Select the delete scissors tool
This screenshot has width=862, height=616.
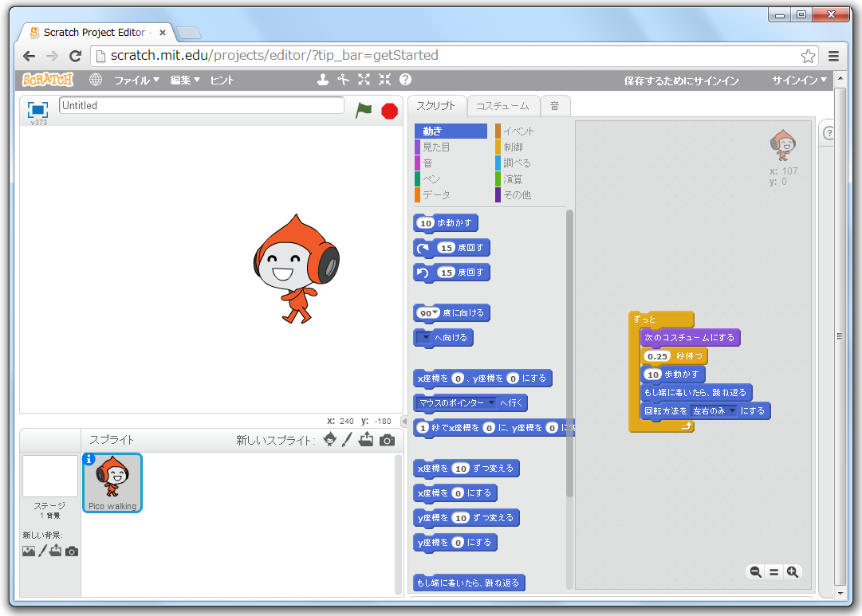coord(343,80)
